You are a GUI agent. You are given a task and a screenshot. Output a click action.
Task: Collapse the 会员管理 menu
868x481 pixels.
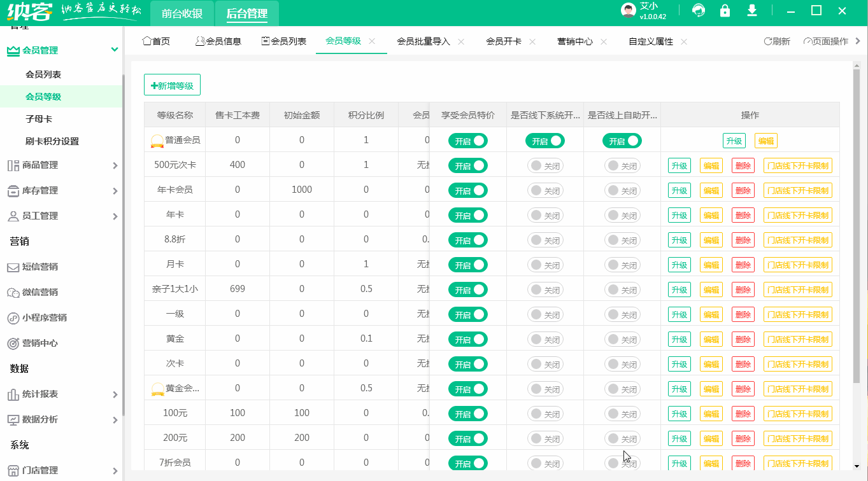62,50
